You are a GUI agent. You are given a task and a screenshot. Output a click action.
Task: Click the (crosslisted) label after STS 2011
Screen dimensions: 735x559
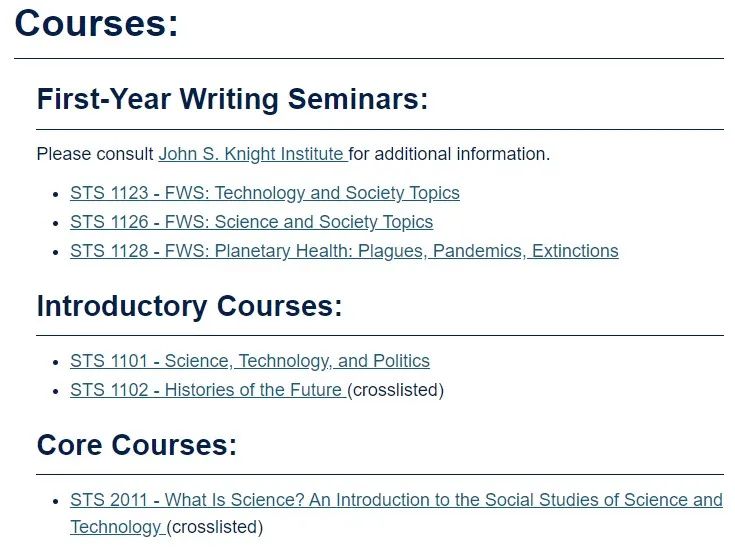(215, 527)
